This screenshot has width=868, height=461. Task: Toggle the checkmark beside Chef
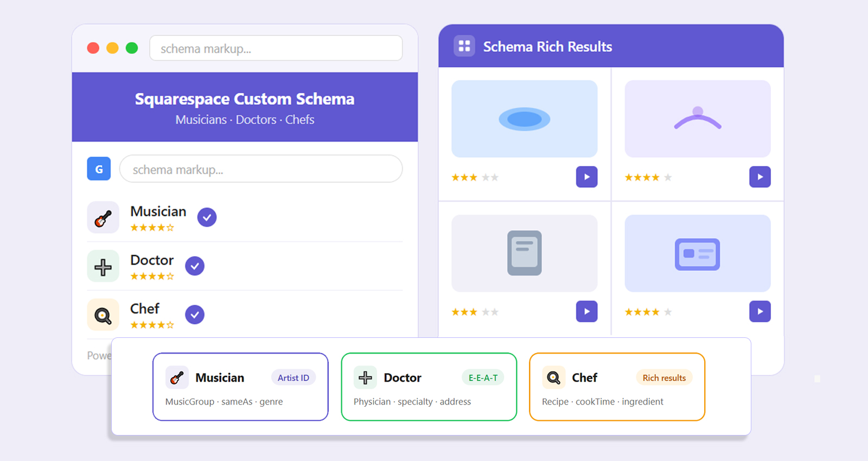[x=195, y=315]
